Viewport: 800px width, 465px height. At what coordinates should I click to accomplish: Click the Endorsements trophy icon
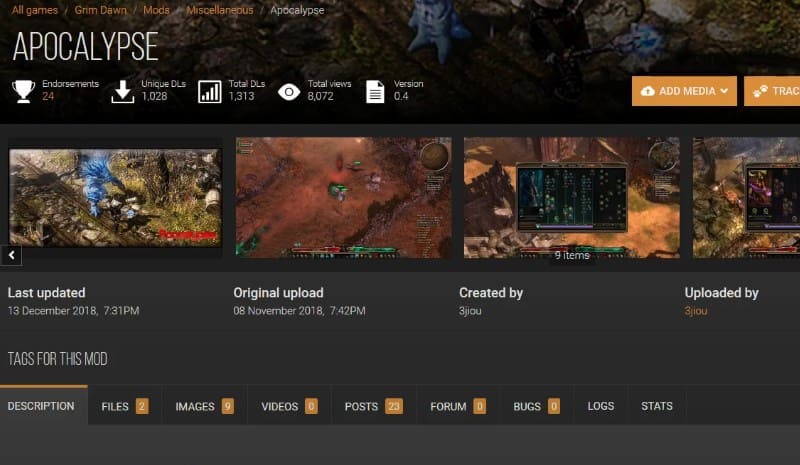[x=22, y=91]
